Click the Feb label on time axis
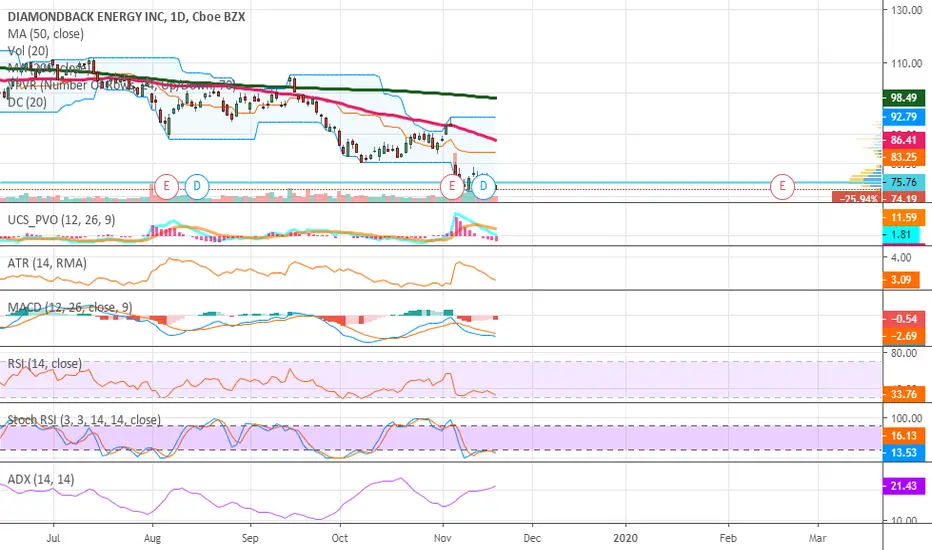 728,538
